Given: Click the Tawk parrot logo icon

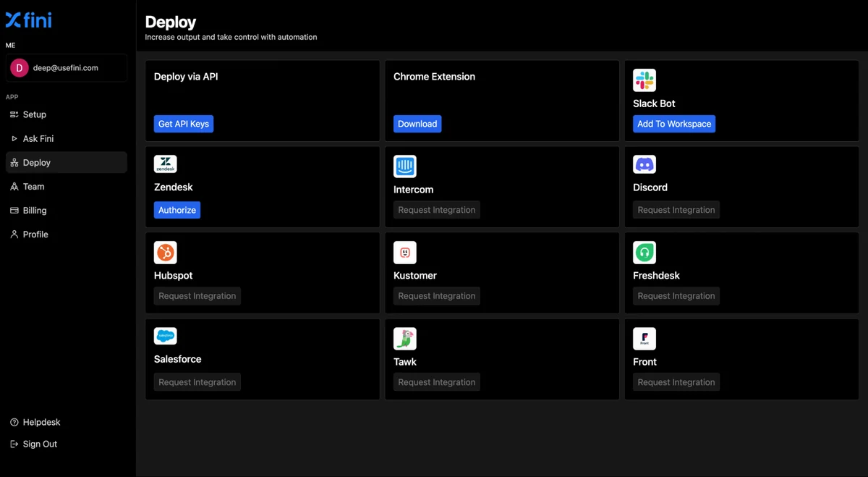Looking at the screenshot, I should coord(405,339).
